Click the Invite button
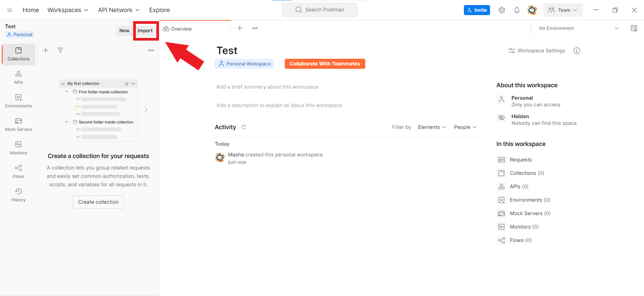Screen dimensions: 644x296 pos(477,10)
